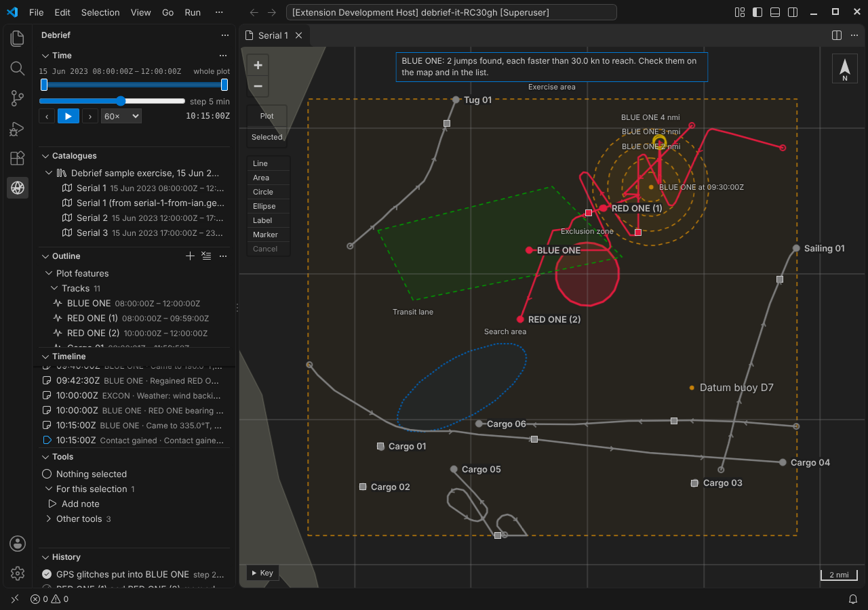Click the plus icon in Outline header
This screenshot has height=610, width=868.
tap(191, 256)
